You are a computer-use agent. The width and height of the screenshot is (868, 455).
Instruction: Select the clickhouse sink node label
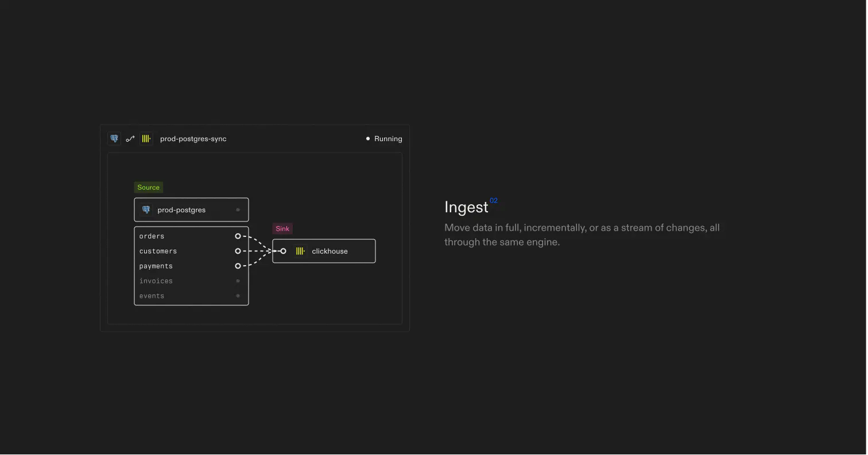[x=330, y=251]
